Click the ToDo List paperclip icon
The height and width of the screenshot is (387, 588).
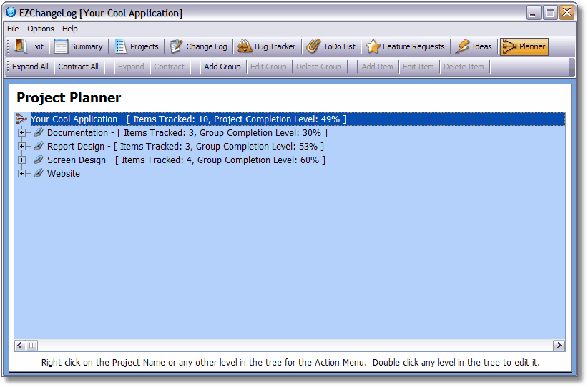[x=313, y=46]
